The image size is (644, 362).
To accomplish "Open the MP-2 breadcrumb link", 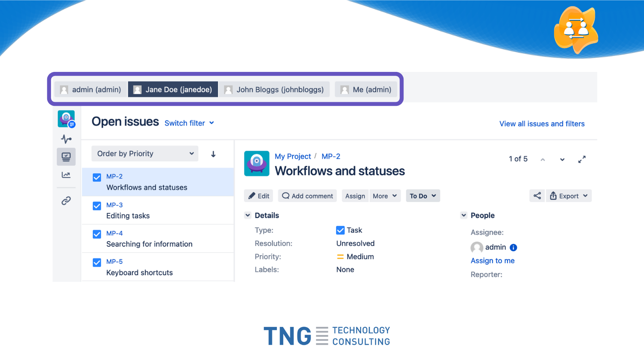I will 331,156.
